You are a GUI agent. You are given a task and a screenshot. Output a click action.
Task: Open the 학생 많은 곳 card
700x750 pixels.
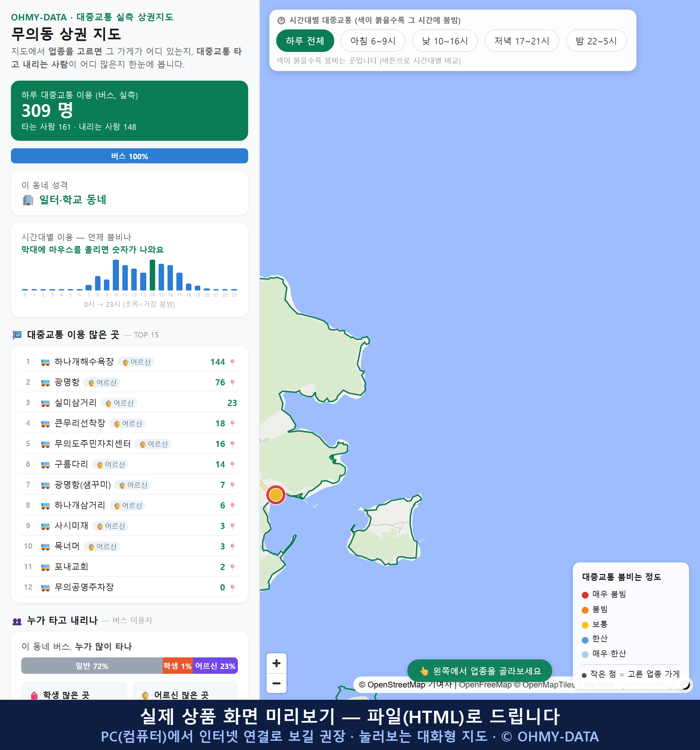[x=74, y=691]
